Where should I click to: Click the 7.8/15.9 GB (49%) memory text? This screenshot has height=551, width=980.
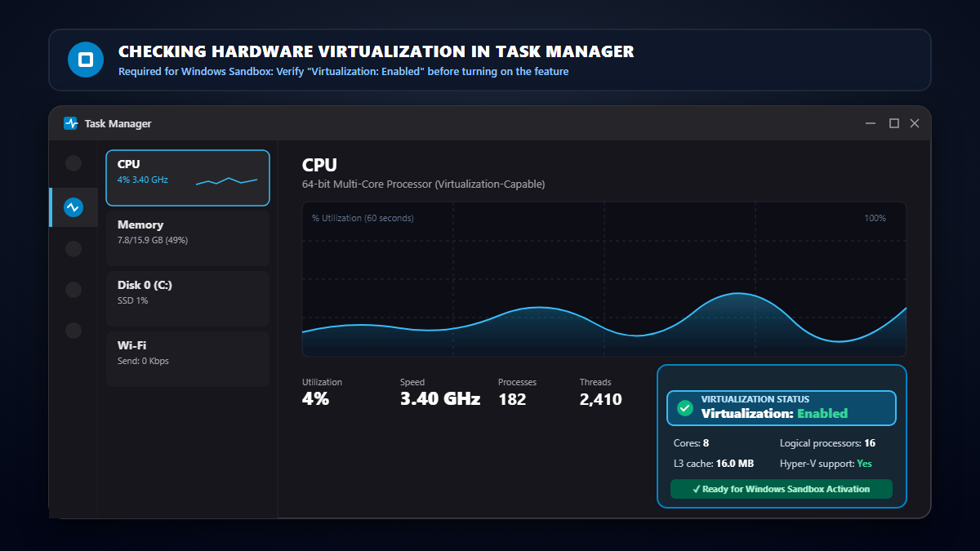click(x=153, y=241)
